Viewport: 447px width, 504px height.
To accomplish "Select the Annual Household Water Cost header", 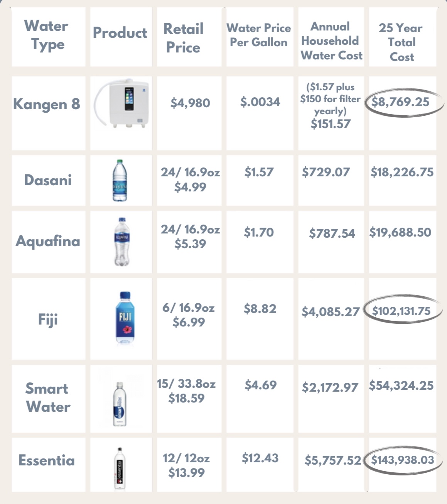I will (331, 41).
